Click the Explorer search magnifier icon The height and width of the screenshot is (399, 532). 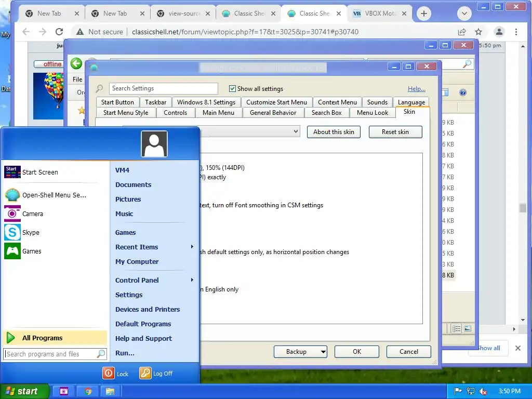(x=467, y=63)
